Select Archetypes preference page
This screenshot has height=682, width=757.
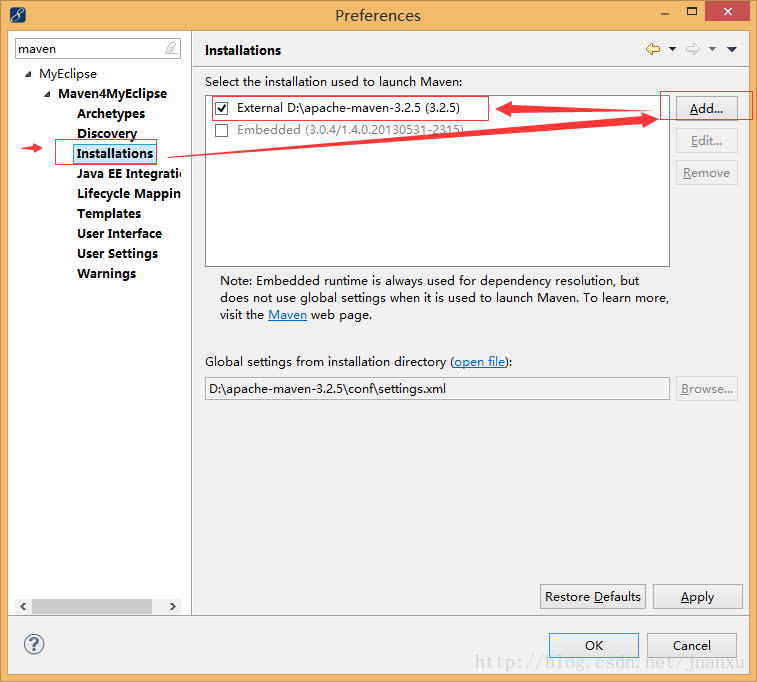(111, 113)
